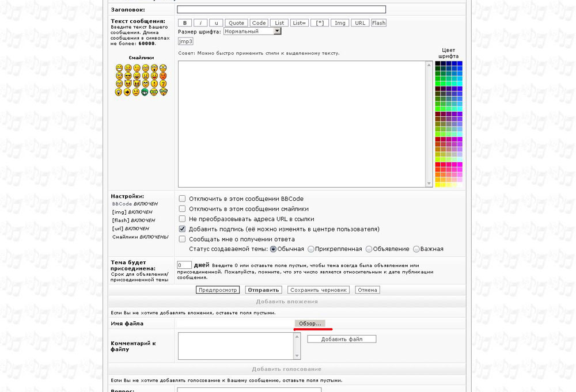Click 'Обзор...' to browse for file
The width and height of the screenshot is (576, 392).
click(310, 324)
